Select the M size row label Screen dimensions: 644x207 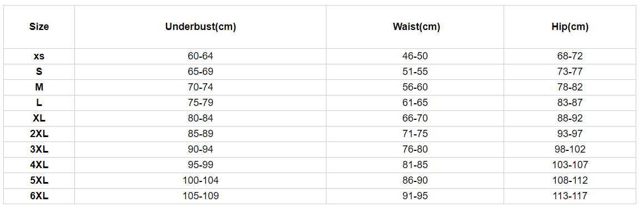tap(39, 88)
